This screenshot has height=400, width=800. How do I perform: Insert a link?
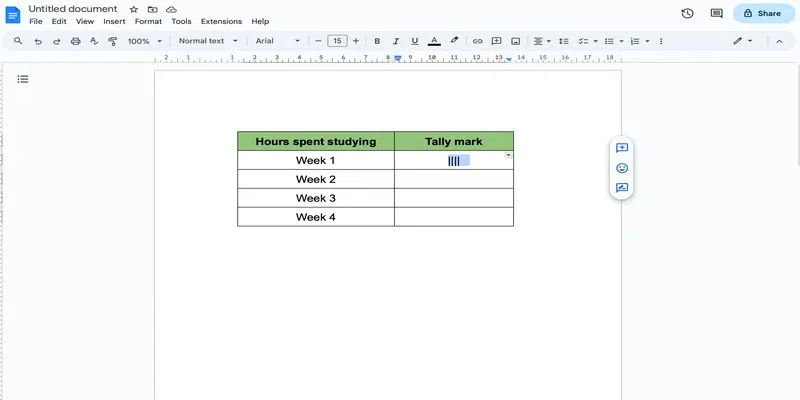[x=478, y=41]
